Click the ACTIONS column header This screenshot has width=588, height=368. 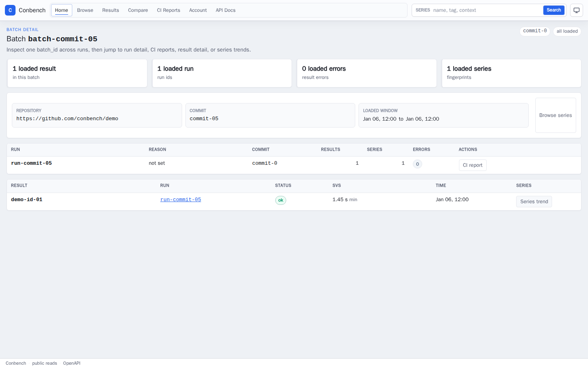[x=468, y=150]
